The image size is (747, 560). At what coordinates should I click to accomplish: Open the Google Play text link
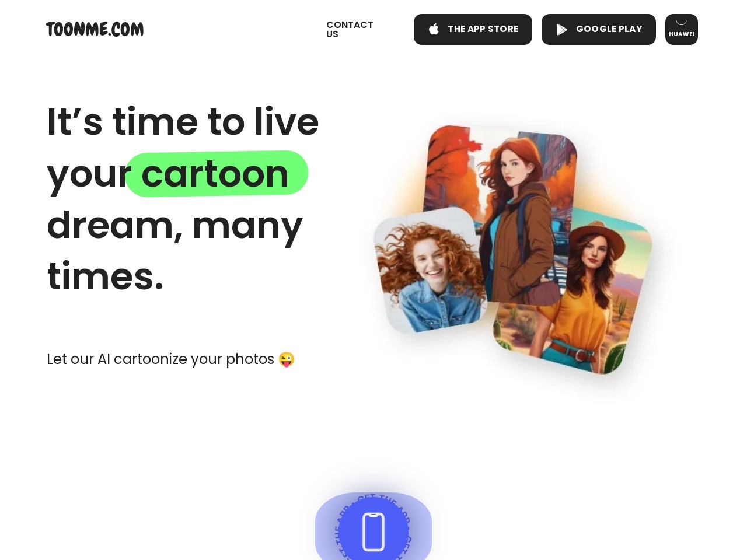pyautogui.click(x=609, y=29)
